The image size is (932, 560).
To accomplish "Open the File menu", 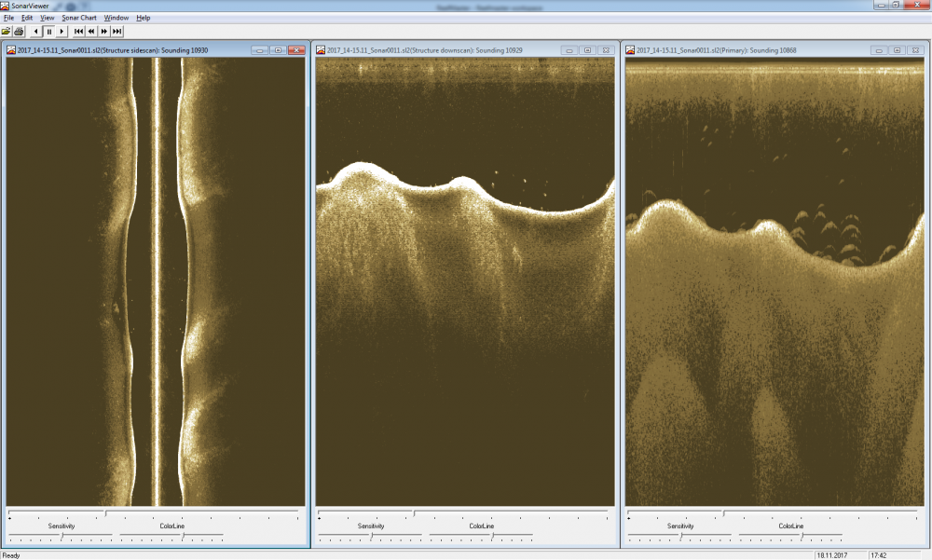I will [8, 18].
